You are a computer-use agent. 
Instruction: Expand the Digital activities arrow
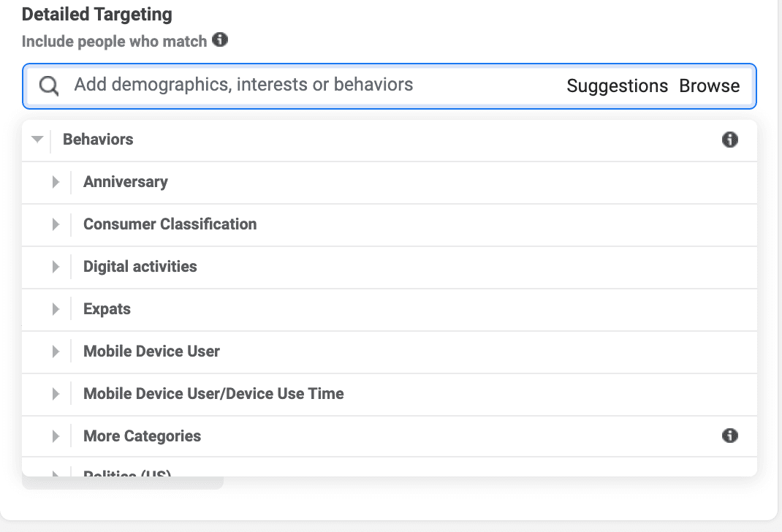click(56, 267)
